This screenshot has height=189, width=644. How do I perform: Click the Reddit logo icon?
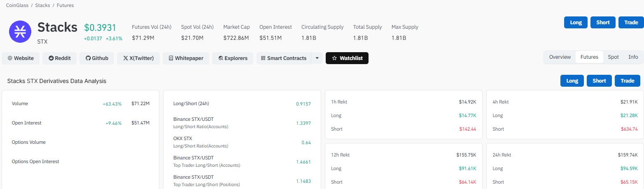point(51,58)
